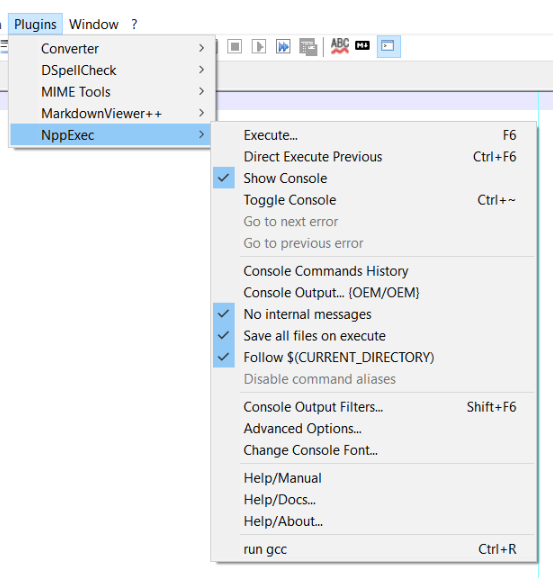Open the Markdown viewer toolbar icon

click(x=362, y=45)
